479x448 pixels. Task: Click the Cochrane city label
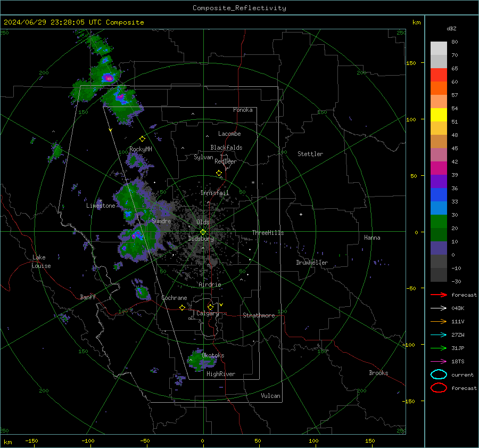click(x=174, y=298)
